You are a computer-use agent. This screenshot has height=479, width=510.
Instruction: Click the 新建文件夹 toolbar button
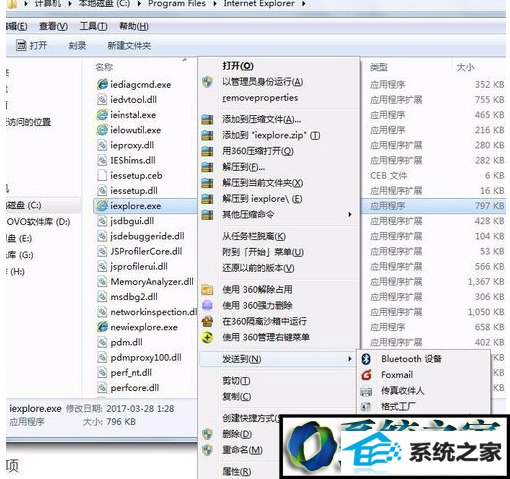[129, 46]
